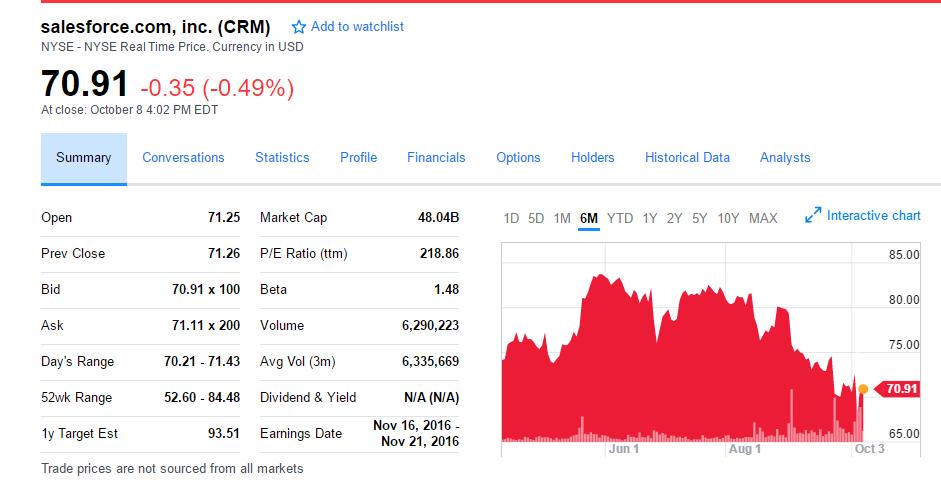The image size is (941, 493).
Task: Open the Statistics tab
Action: (x=282, y=157)
